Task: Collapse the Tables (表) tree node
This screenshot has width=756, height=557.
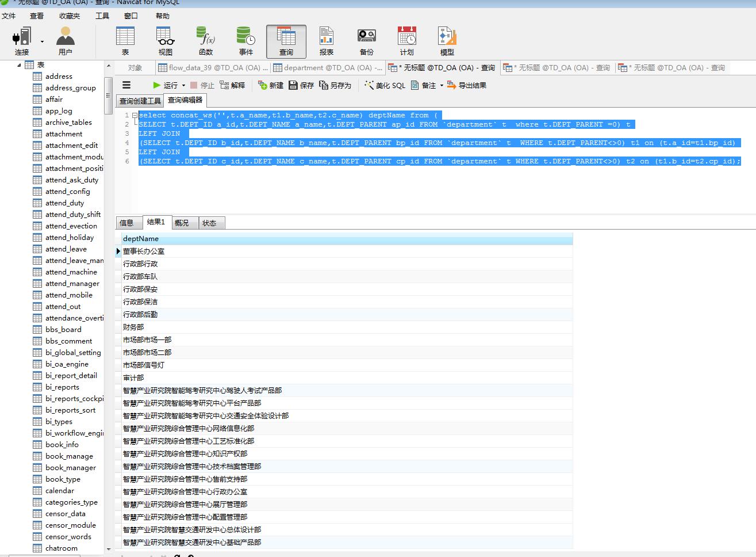Action: coord(19,65)
